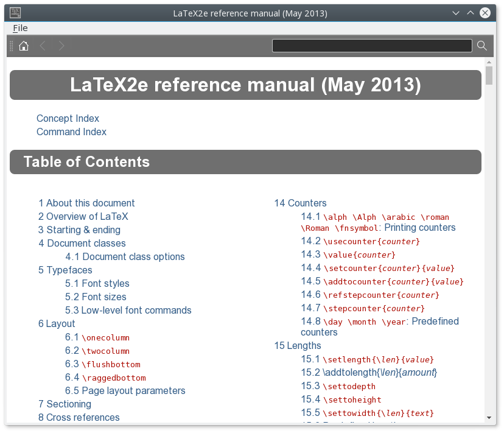504x433 pixels.
Task: Open section 15.4 \settoheight
Action: pos(341,400)
